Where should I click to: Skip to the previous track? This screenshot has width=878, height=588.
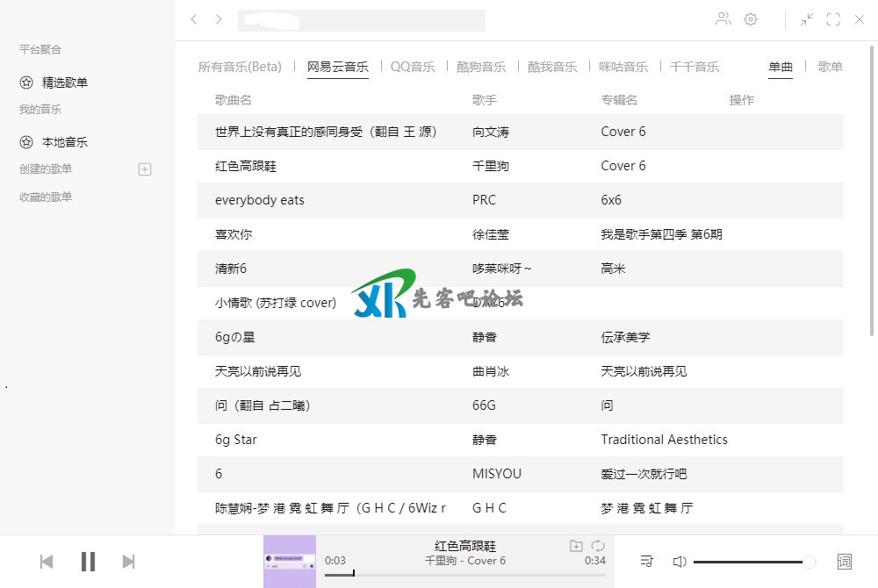(x=47, y=562)
